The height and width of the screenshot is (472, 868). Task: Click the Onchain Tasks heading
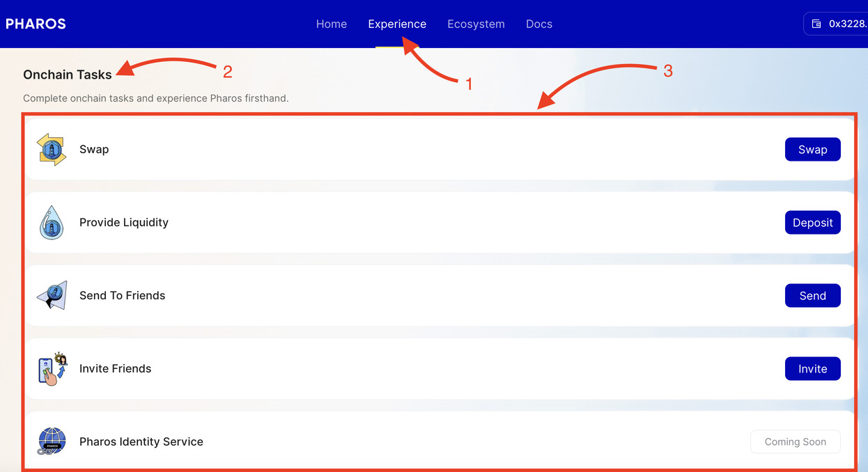pyautogui.click(x=68, y=74)
